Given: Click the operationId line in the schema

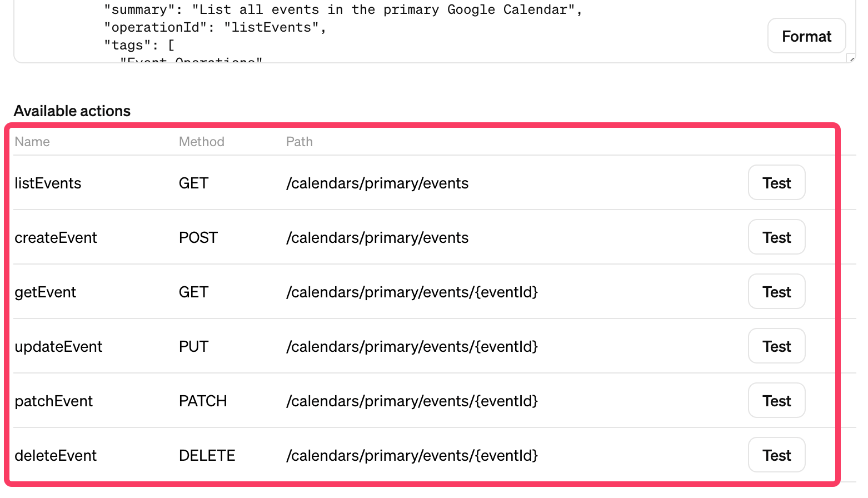Looking at the screenshot, I should (x=215, y=27).
